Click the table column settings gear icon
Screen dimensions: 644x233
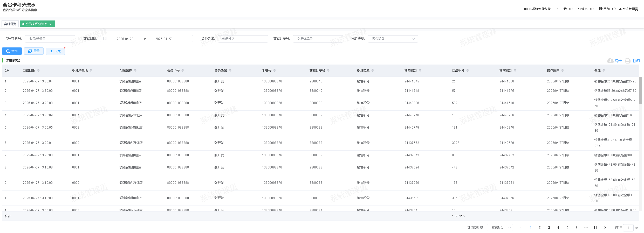pyautogui.click(x=7, y=70)
